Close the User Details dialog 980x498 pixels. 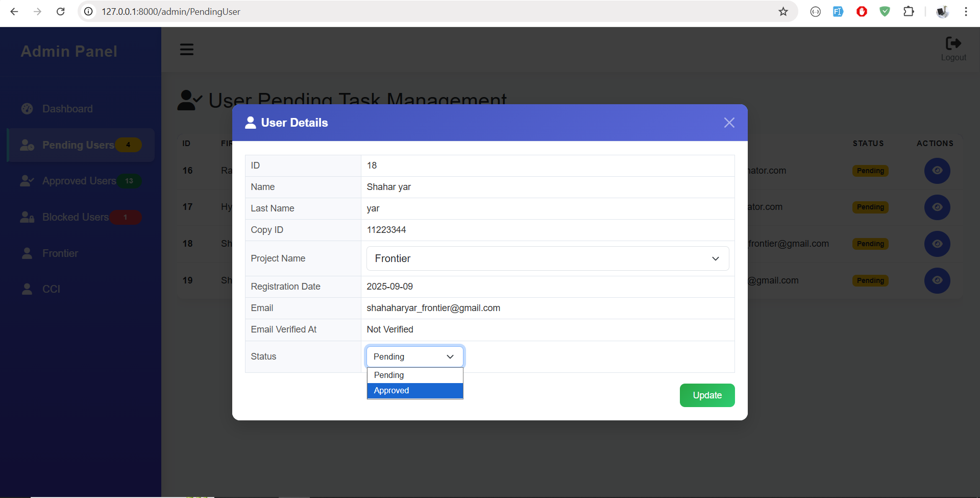729,123
